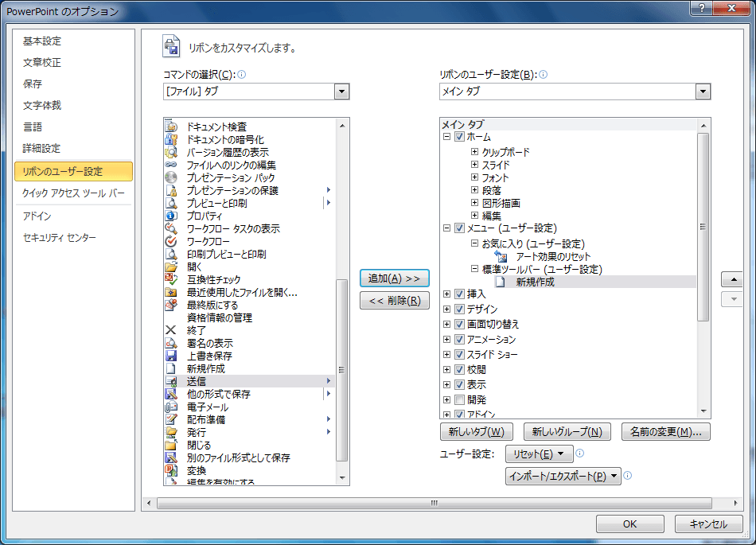Screen dimensions: 756x545
Task: Open the インポート/エクスポート dropdown button
Action: click(563, 476)
